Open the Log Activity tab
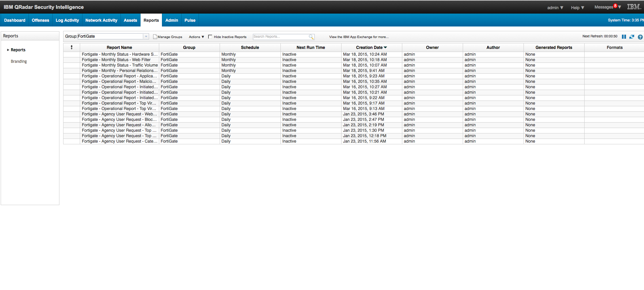The width and height of the screenshot is (644, 290). coord(67,20)
